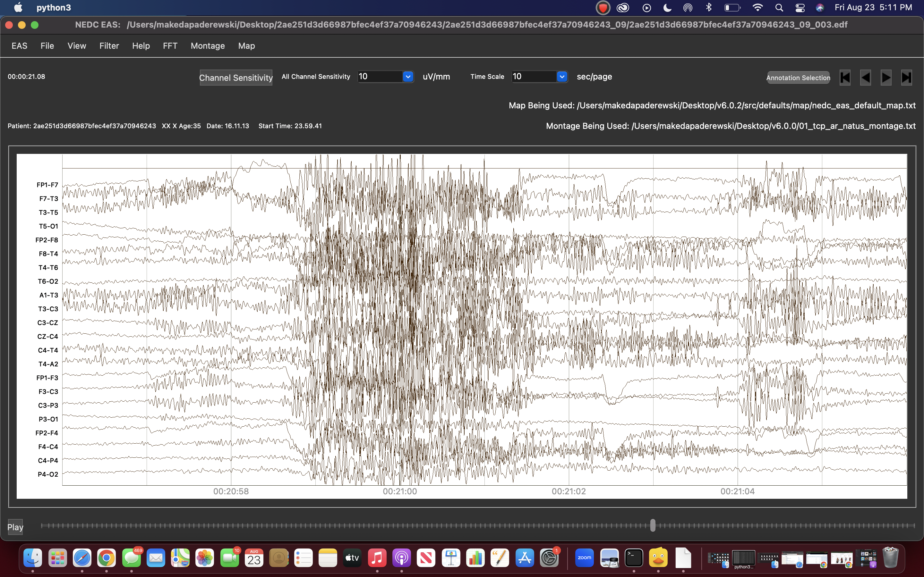Click the timeline position slider handle

point(653,525)
